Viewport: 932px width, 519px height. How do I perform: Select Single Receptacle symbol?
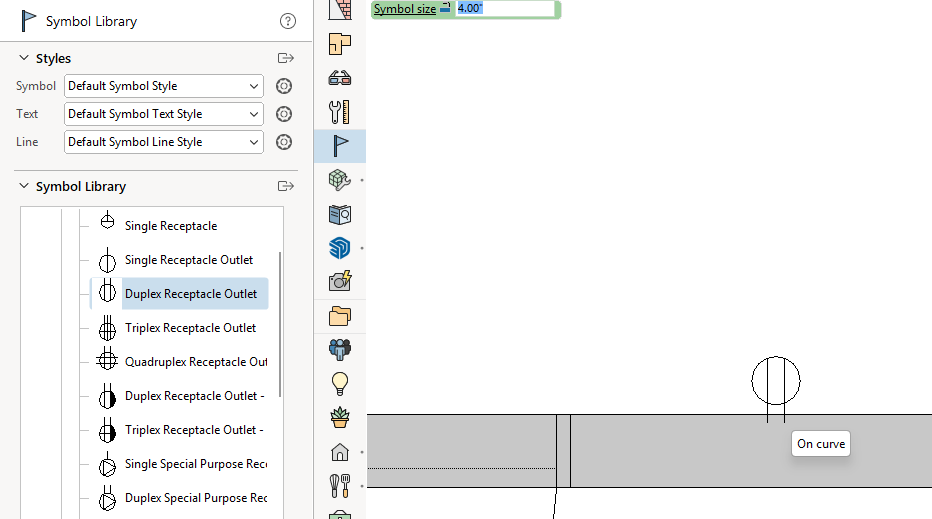171,226
